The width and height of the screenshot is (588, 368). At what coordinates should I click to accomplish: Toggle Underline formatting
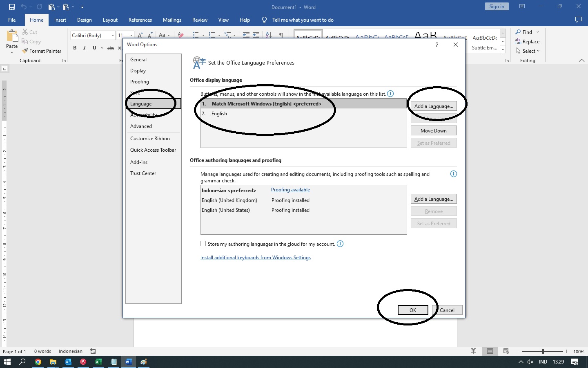[x=94, y=48]
